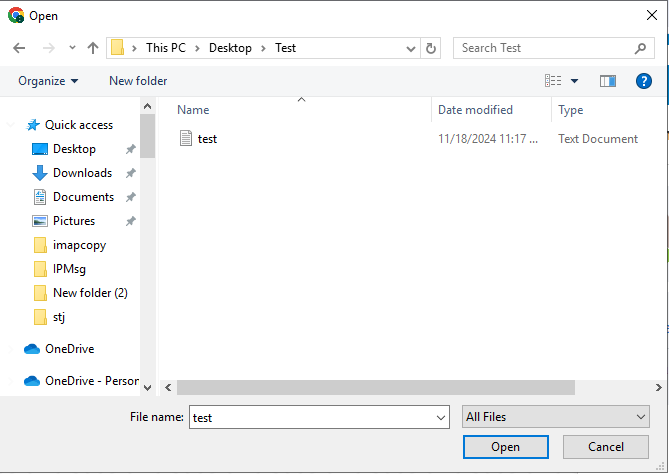The height and width of the screenshot is (474, 669).
Task: Click the Downloads arrow icon
Action: [40, 173]
